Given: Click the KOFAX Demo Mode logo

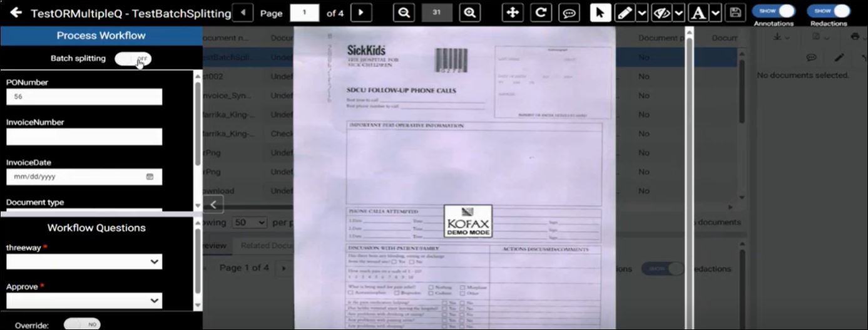Looking at the screenshot, I should click(468, 221).
